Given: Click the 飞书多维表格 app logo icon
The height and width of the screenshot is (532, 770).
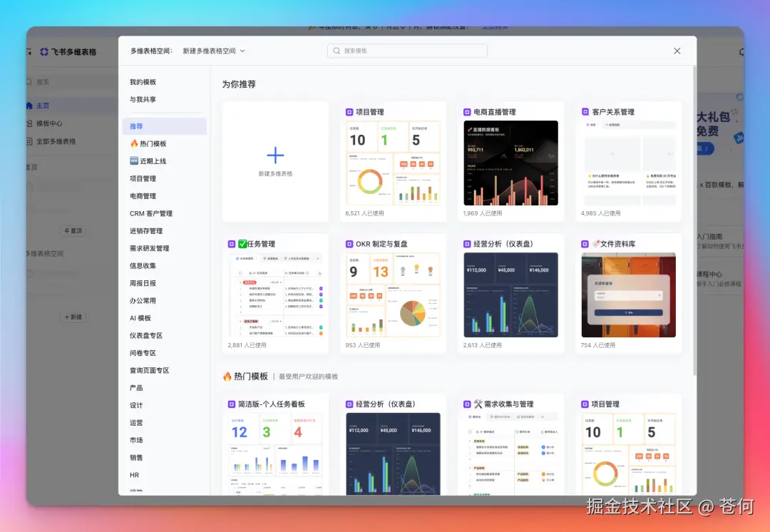Looking at the screenshot, I should (x=43, y=53).
